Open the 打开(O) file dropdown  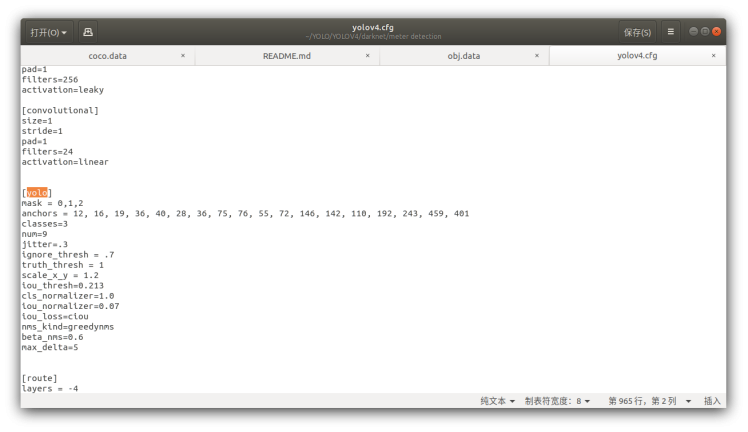(49, 32)
